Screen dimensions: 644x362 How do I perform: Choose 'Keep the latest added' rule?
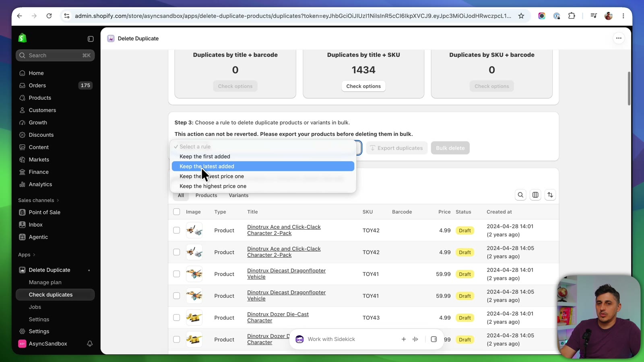tap(263, 167)
